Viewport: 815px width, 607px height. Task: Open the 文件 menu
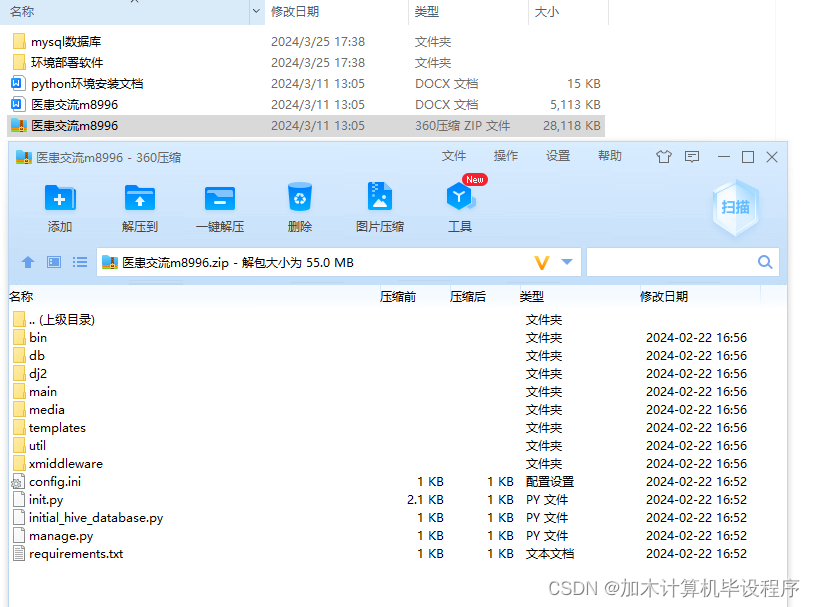click(x=454, y=156)
